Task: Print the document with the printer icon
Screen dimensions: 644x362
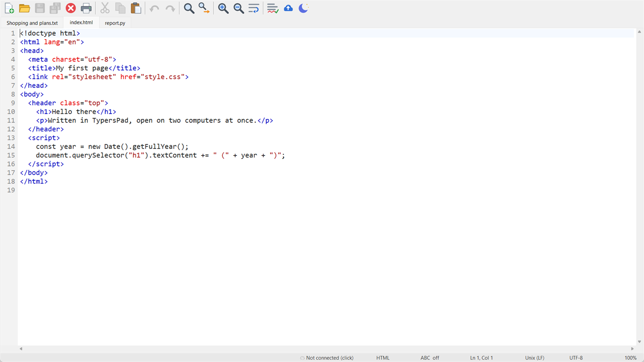Action: (x=86, y=8)
